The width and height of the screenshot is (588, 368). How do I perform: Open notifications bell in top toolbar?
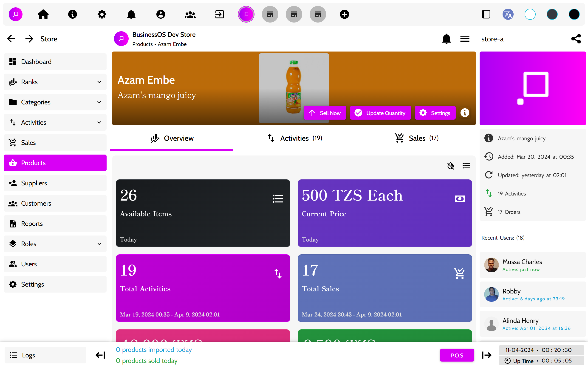point(131,14)
